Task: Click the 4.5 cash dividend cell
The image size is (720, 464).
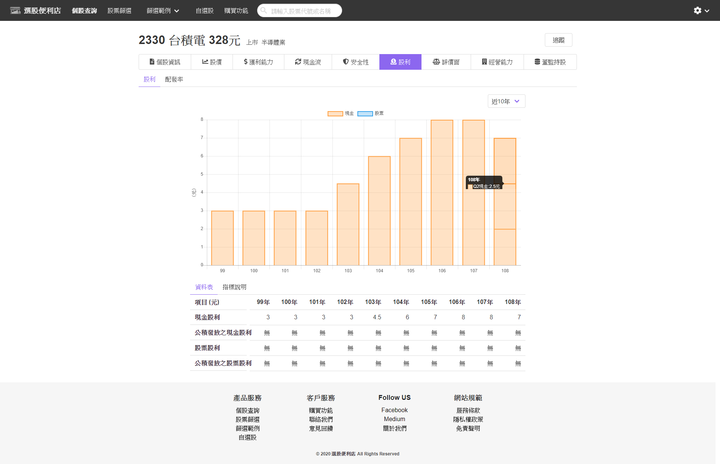Action: (377, 317)
